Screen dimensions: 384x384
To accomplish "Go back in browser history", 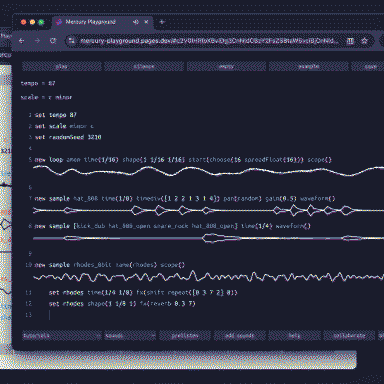I will pos(22,41).
